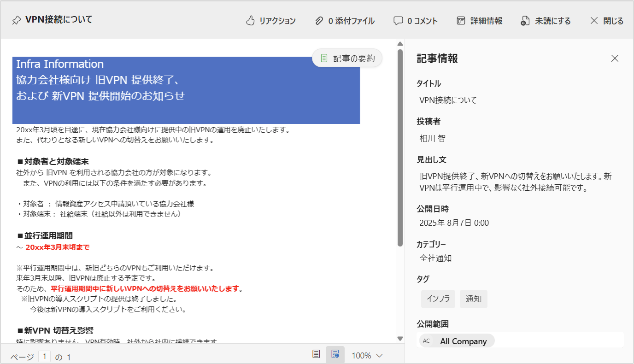Click the scroll-down arrow of document scrollbar
Viewport: 634px width, 364px height.
tap(400, 339)
